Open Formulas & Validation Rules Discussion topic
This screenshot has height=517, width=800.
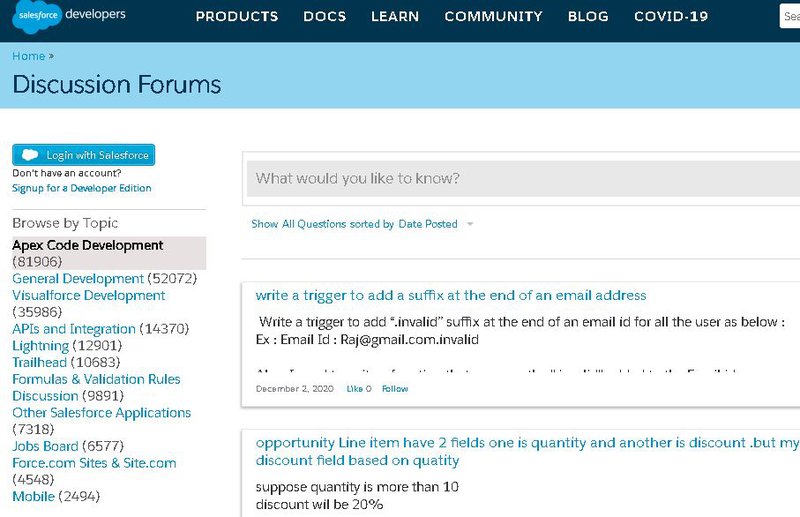coord(96,387)
